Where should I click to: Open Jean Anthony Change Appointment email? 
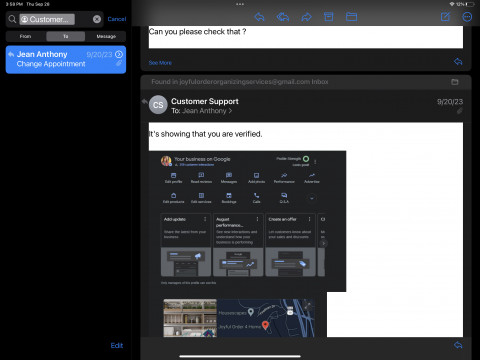click(x=66, y=59)
